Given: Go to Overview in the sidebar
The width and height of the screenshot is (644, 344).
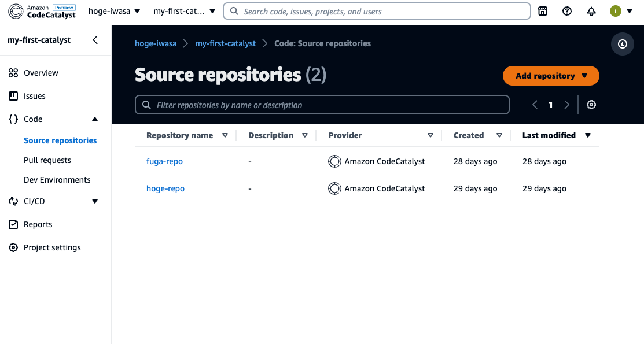Looking at the screenshot, I should point(41,73).
